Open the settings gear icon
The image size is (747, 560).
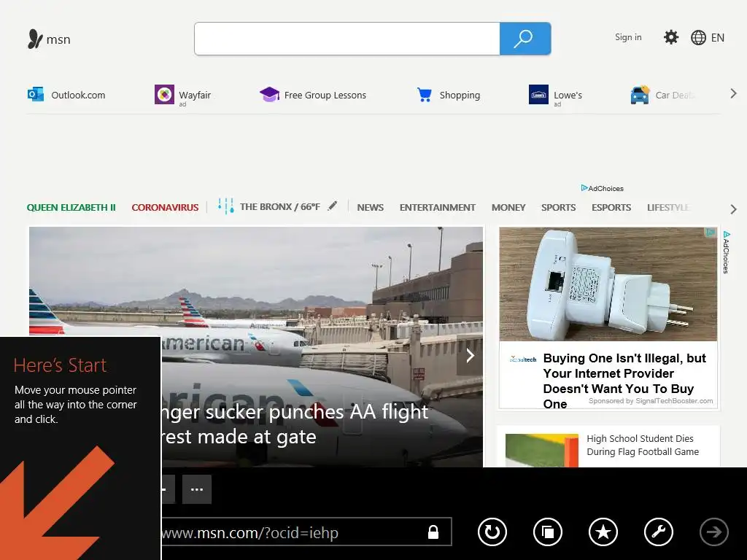click(x=671, y=37)
